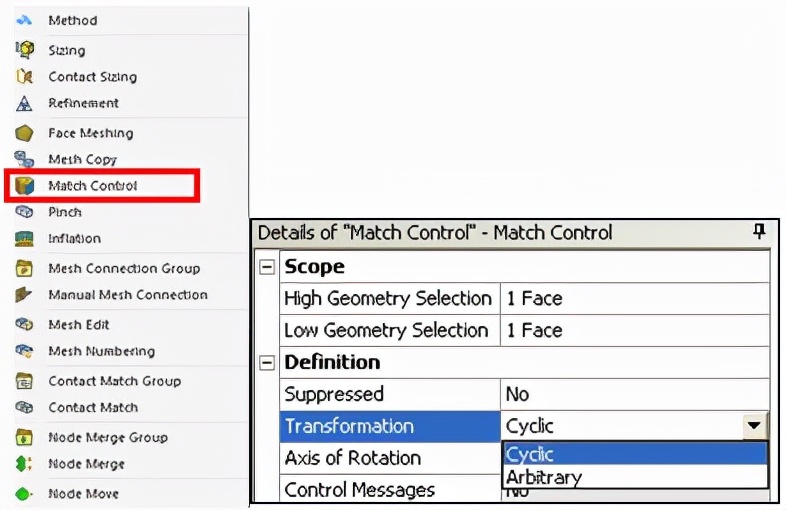Select the Pinch menu entry
This screenshot has width=786, height=510.
point(65,212)
